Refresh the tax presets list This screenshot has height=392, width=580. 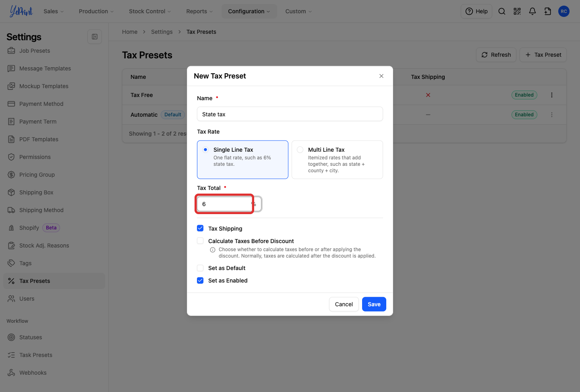496,55
